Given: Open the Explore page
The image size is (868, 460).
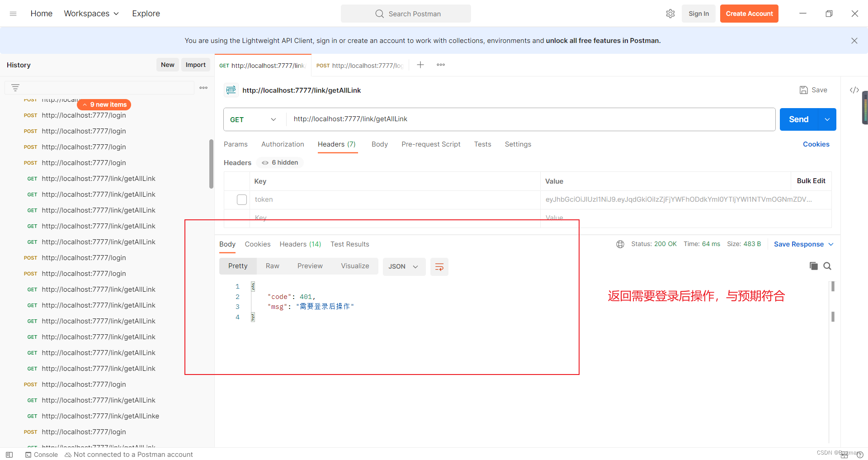Looking at the screenshot, I should click(x=146, y=14).
